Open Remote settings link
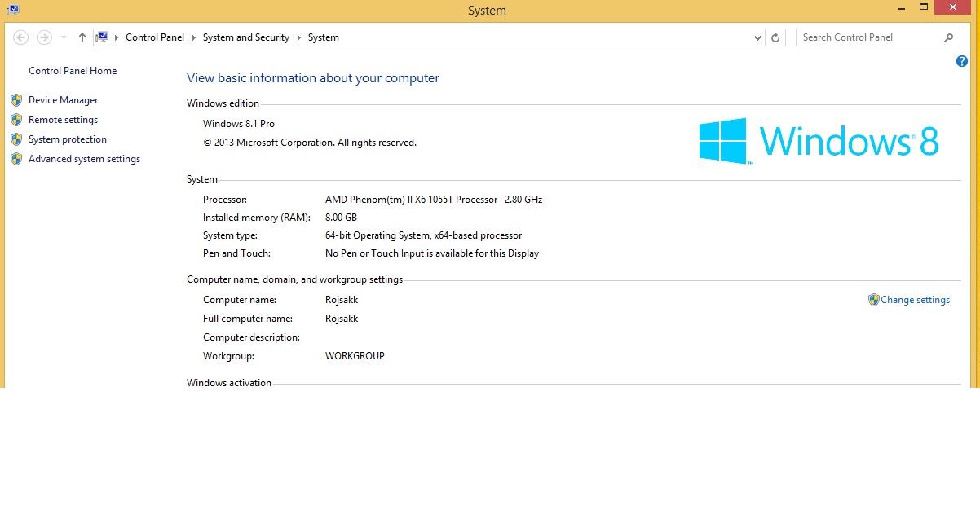980x528 pixels. coord(63,120)
